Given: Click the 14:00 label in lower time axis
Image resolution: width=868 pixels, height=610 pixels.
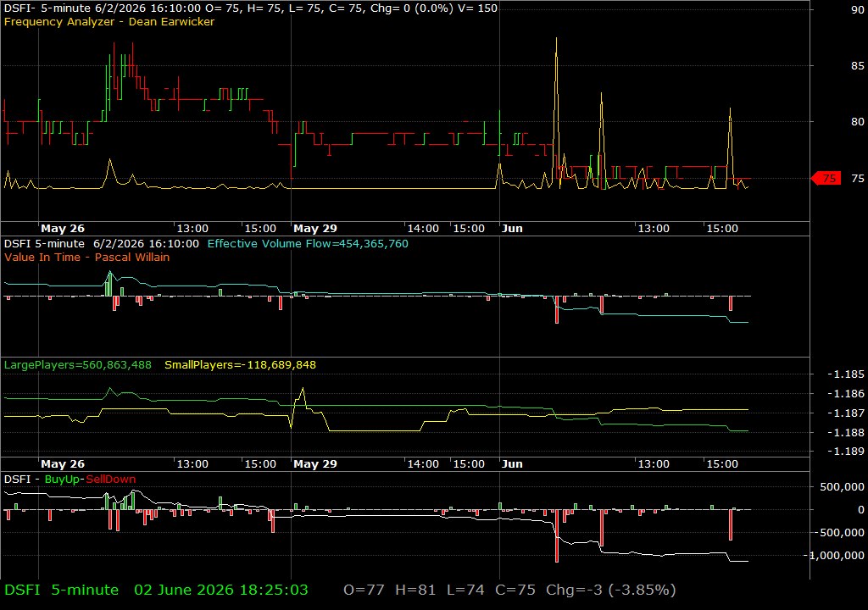Looking at the screenshot, I should click(x=423, y=464).
